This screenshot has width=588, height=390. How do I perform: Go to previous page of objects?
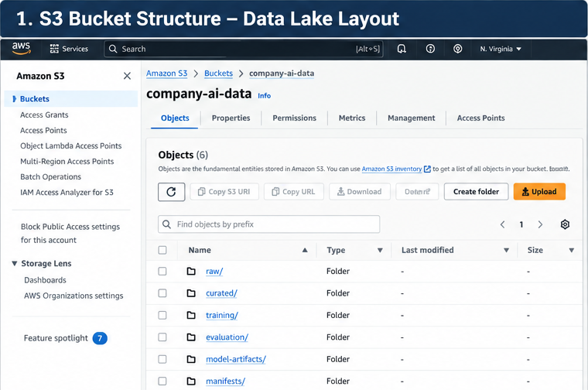pos(502,224)
